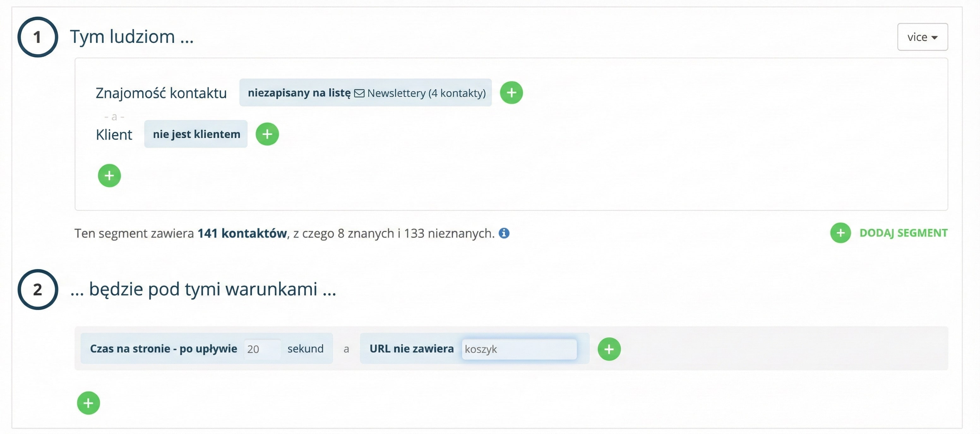Click plus icon below the conditions row
Screen dimensions: 980x434
pyautogui.click(x=88, y=403)
